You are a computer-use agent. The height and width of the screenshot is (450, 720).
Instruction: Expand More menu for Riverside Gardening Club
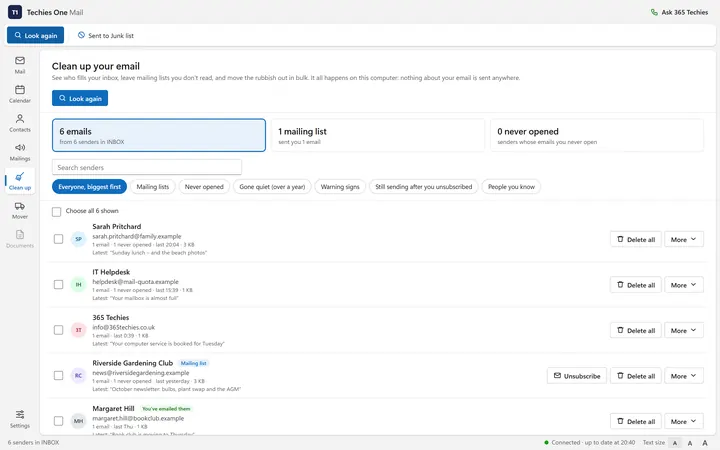click(683, 376)
